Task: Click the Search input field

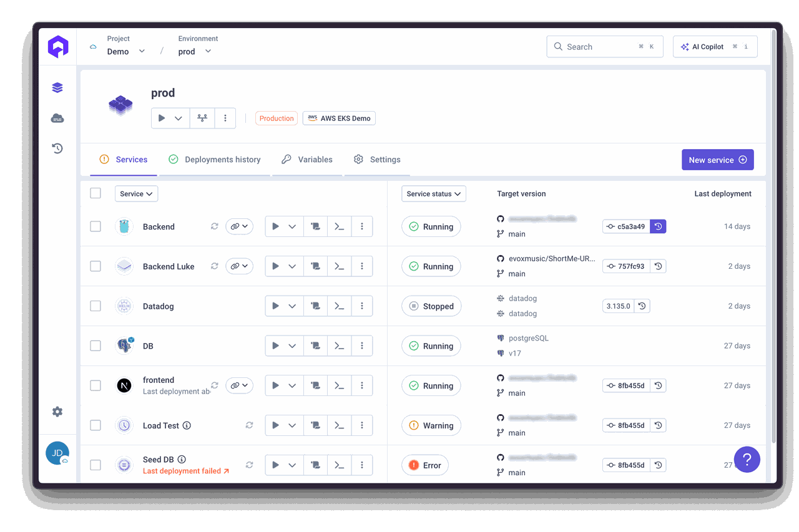Action: 604,47
